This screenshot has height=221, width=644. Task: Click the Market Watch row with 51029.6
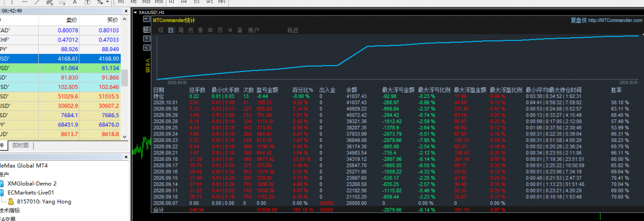click(x=60, y=96)
